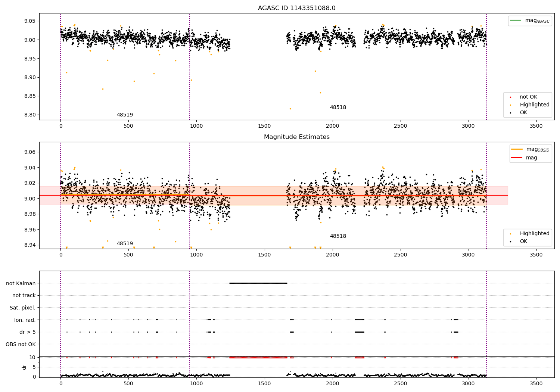Click the 5 tick on dr axis
This screenshot has width=560, height=392.
[x=34, y=367]
